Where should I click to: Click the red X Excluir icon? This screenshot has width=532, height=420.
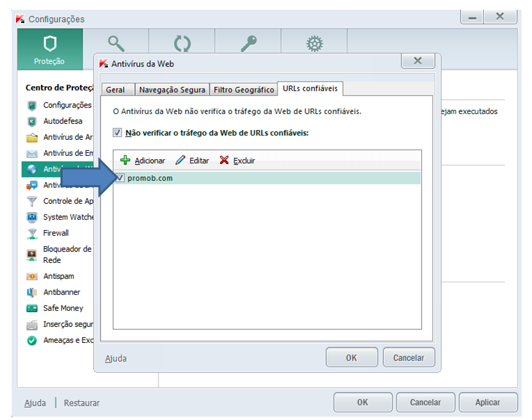[x=224, y=160]
